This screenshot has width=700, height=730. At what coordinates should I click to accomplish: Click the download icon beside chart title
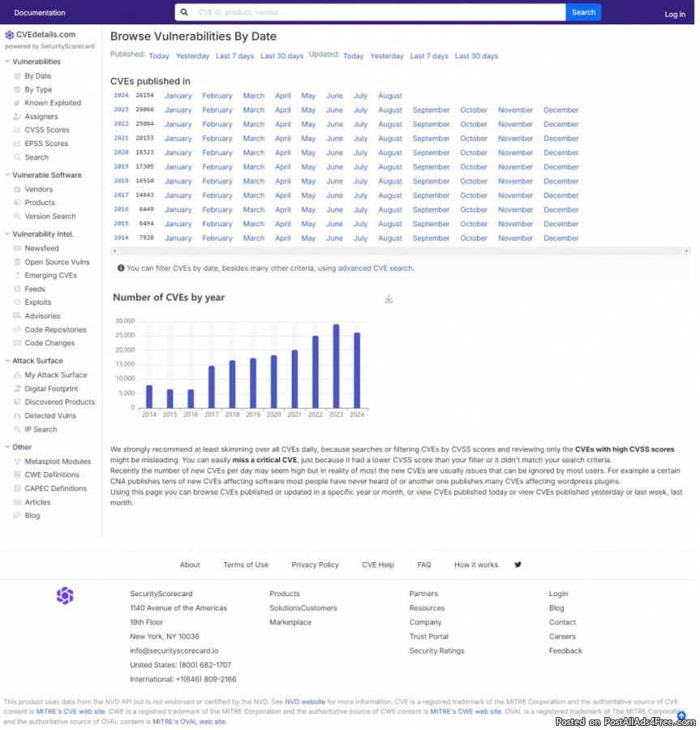click(389, 299)
